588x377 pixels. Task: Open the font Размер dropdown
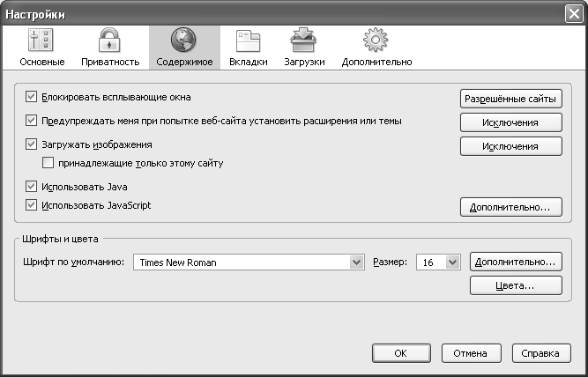click(x=453, y=262)
